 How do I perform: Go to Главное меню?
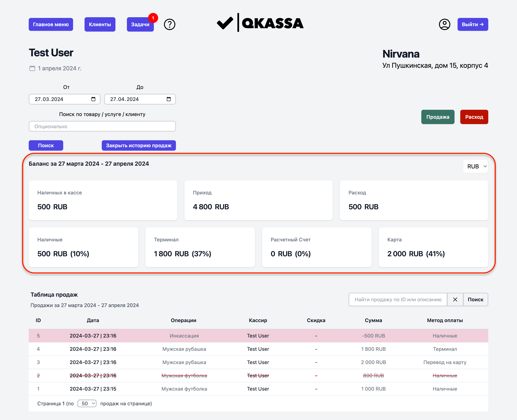pos(51,24)
